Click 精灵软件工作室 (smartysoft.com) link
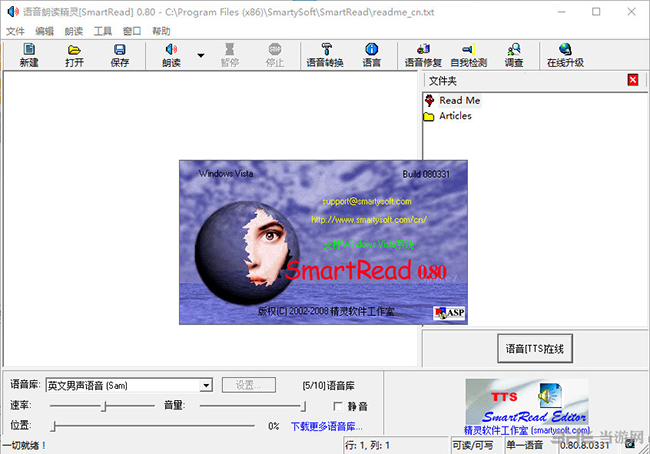This screenshot has height=454, width=650. [x=526, y=430]
